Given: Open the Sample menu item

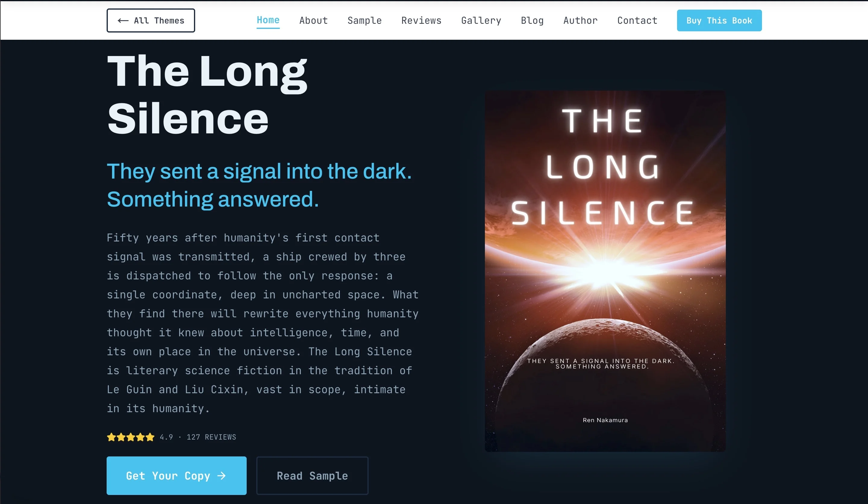Looking at the screenshot, I should tap(364, 21).
